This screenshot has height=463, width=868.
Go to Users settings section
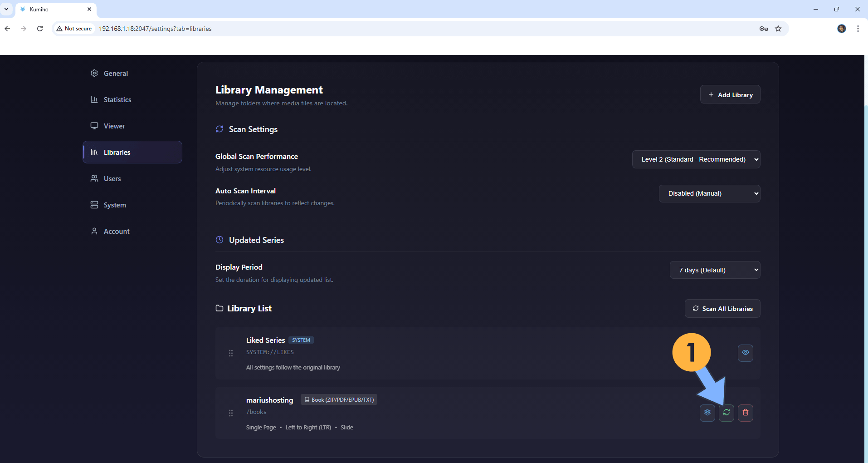tap(112, 179)
